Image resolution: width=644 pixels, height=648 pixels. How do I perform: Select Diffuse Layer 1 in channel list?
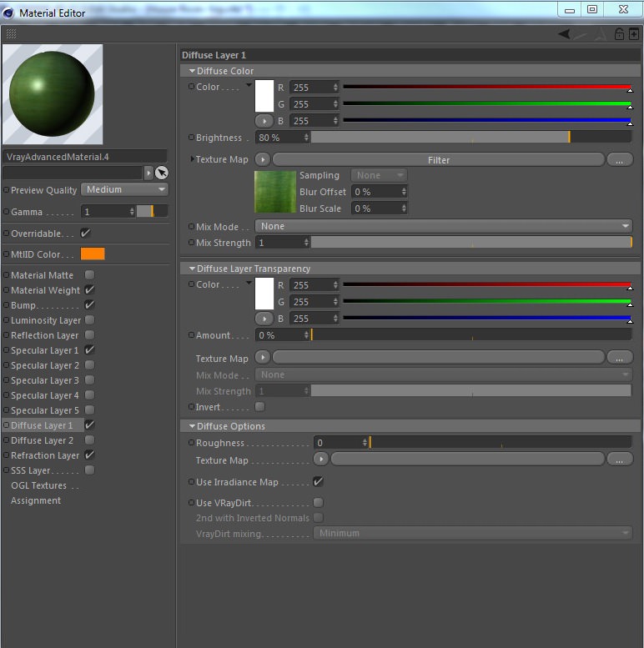pos(43,425)
